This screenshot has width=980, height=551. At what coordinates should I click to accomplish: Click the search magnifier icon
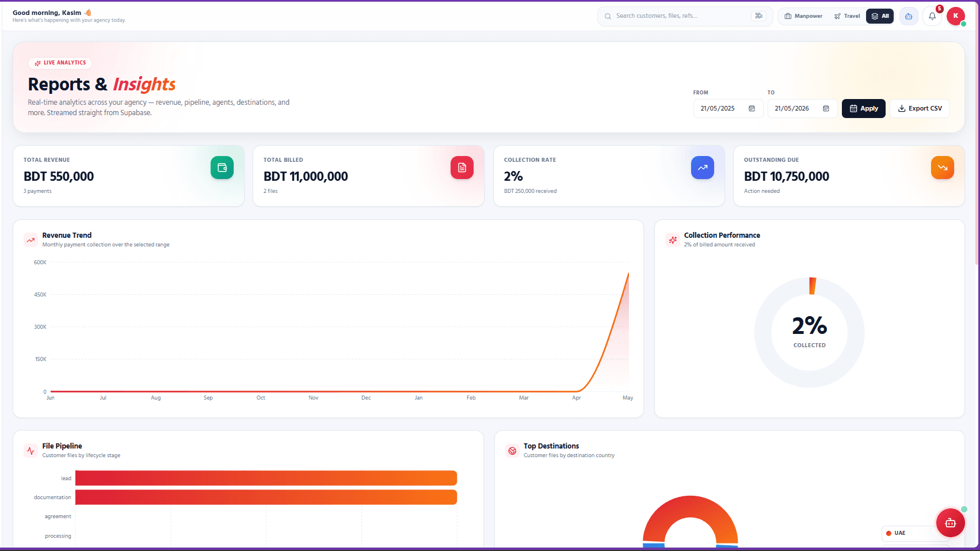pyautogui.click(x=608, y=16)
